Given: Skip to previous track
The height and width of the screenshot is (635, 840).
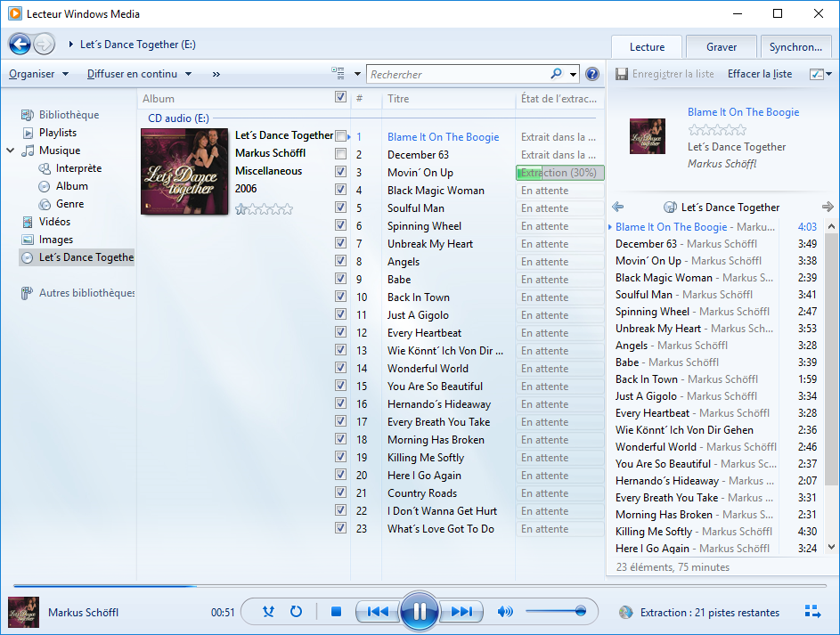Looking at the screenshot, I should click(378, 612).
